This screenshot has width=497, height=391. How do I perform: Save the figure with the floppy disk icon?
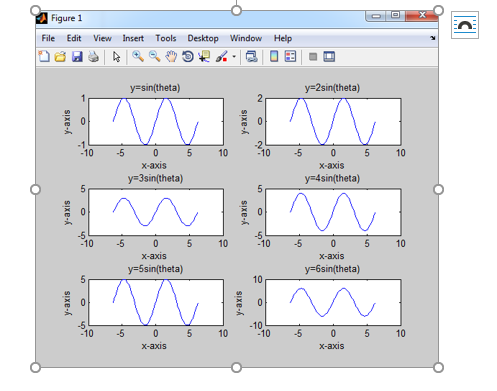[77, 57]
